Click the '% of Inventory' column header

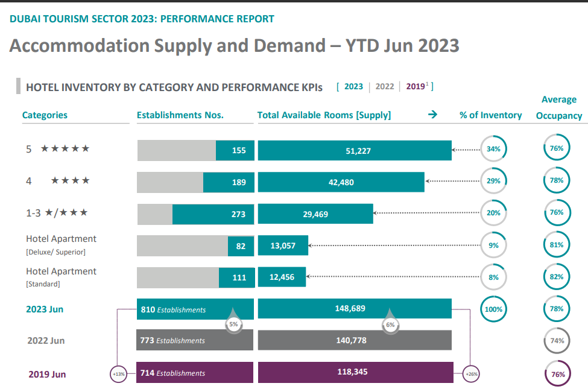tap(490, 115)
